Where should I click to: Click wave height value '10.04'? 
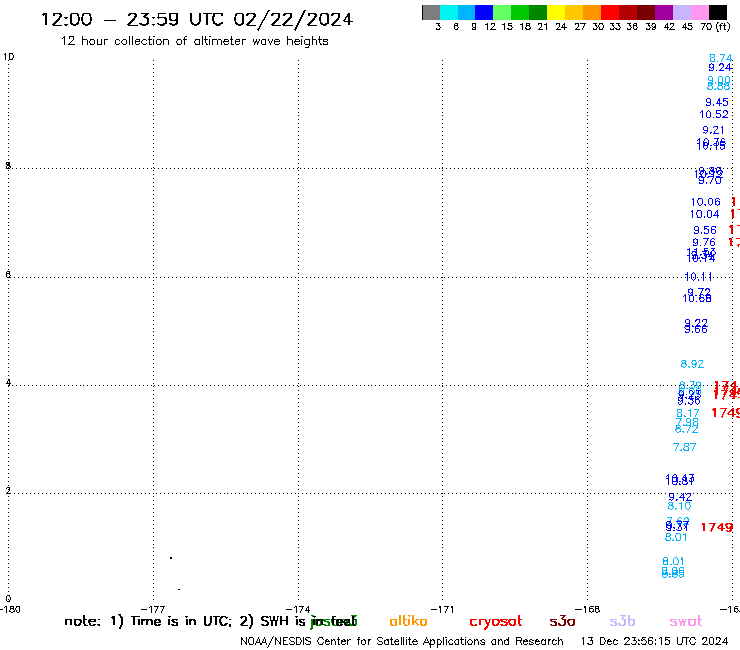point(704,214)
